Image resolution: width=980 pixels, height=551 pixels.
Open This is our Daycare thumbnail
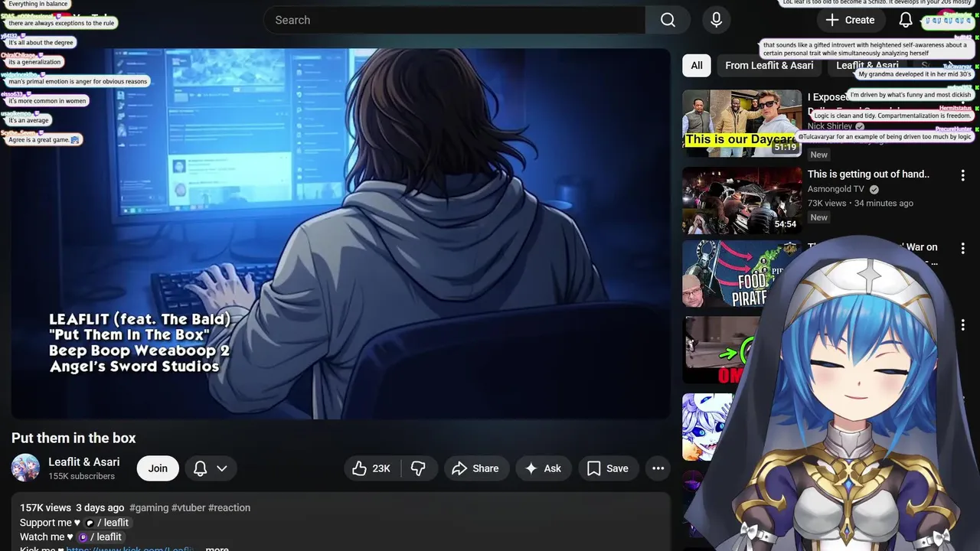pyautogui.click(x=742, y=124)
